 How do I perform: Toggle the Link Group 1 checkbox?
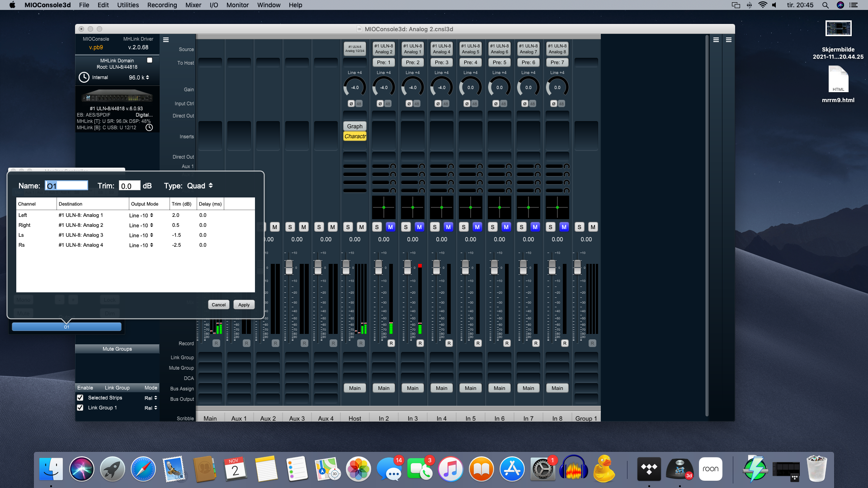[81, 408]
